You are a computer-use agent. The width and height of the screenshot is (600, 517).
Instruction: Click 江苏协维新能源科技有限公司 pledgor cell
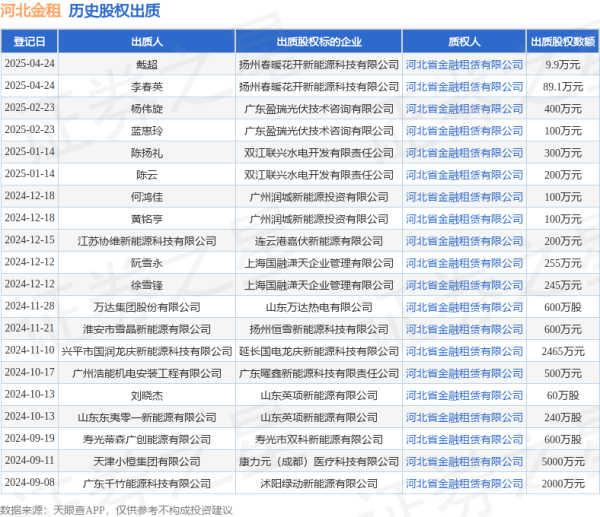146,240
